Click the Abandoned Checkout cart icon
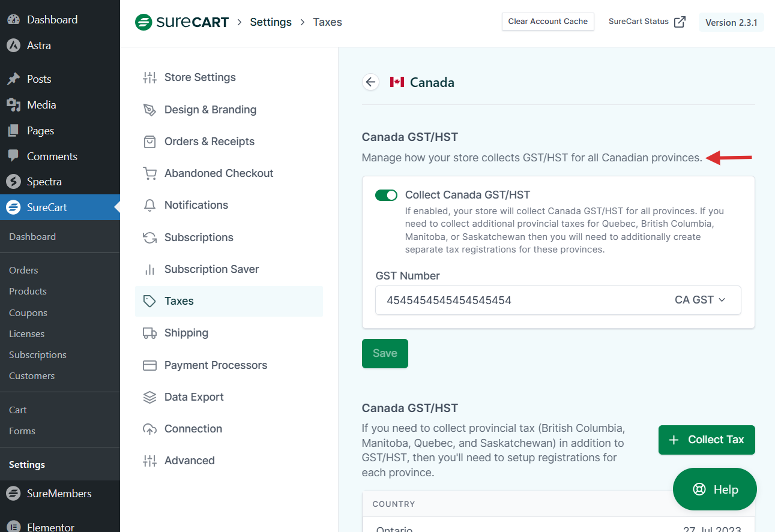Screen dimensions: 775x532 (x=149, y=173)
